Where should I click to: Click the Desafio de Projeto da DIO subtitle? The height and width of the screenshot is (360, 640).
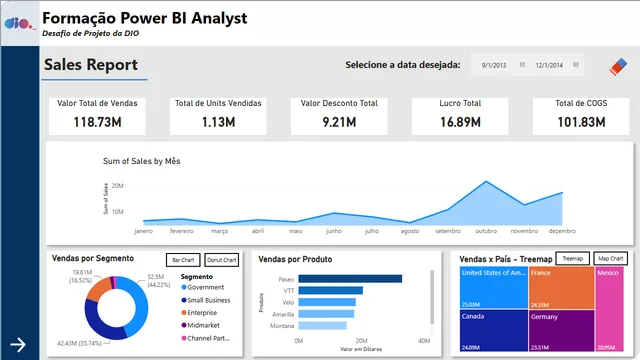[91, 33]
